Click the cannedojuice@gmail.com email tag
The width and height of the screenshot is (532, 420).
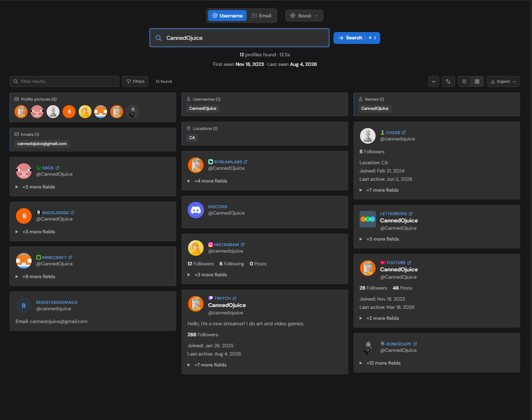42,144
